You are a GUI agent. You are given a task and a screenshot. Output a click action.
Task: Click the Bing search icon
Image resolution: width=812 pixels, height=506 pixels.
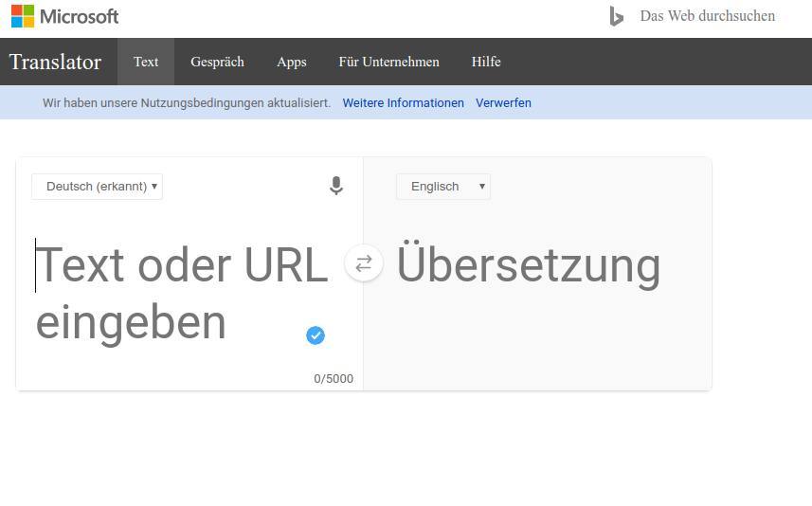[x=616, y=16]
